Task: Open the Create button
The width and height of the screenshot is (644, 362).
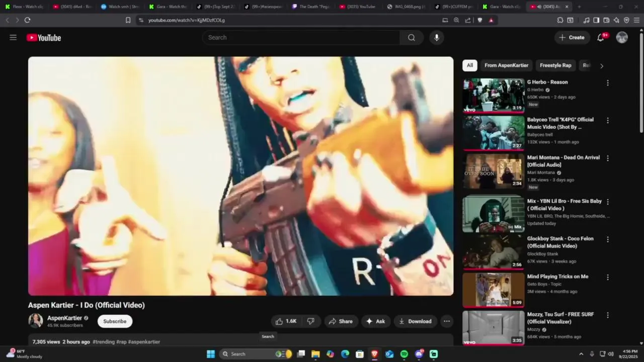Action: [x=572, y=38]
